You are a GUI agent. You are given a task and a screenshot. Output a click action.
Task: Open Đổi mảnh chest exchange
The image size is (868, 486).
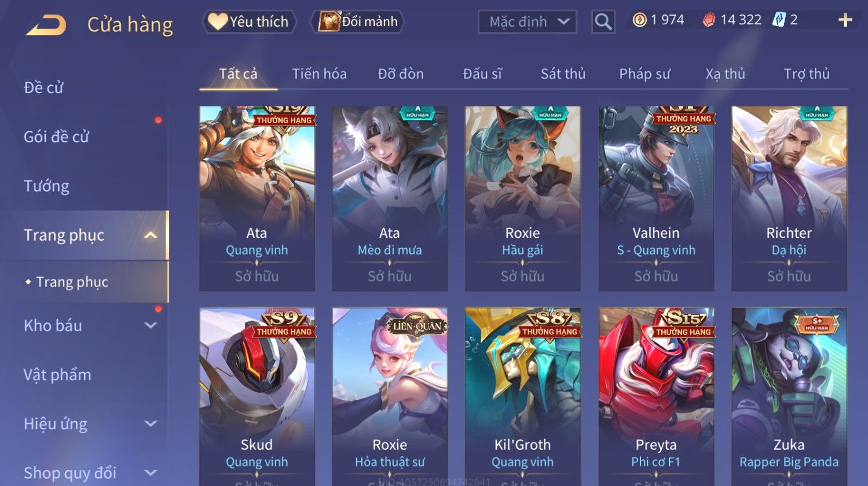pos(357,22)
